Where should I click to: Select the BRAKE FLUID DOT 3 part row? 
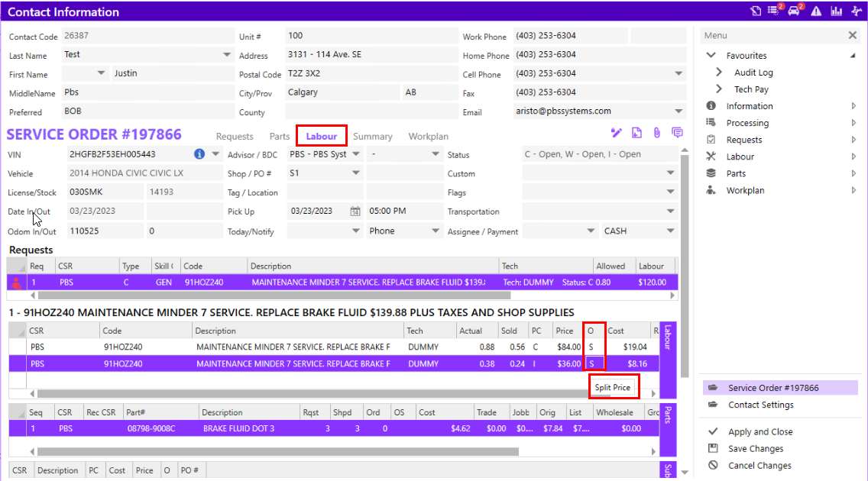click(334, 428)
